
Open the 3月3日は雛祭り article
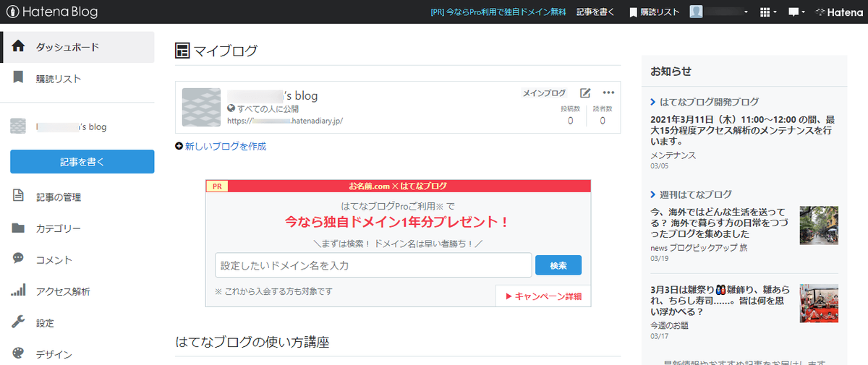coord(720,301)
